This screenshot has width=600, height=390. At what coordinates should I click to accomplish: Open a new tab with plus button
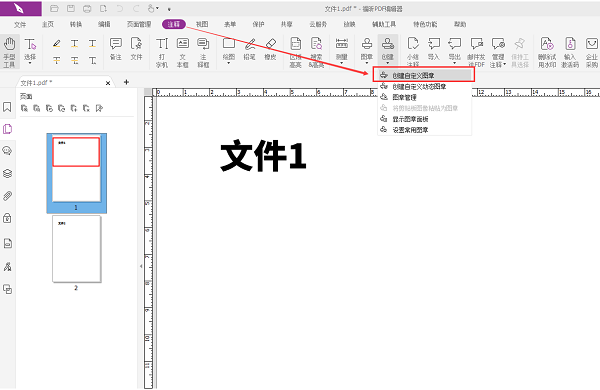pyautogui.click(x=126, y=82)
